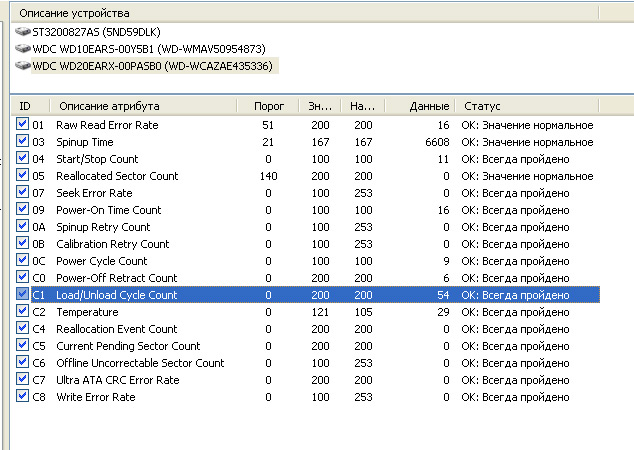Toggle the Power Cycle Count checkbox
This screenshot has height=450, width=634.
tap(22, 260)
